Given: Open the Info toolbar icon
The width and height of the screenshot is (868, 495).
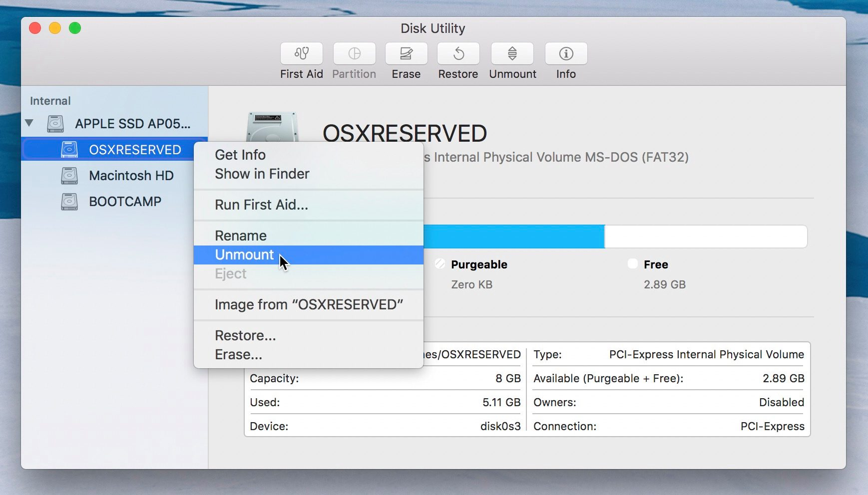Looking at the screenshot, I should (x=566, y=53).
